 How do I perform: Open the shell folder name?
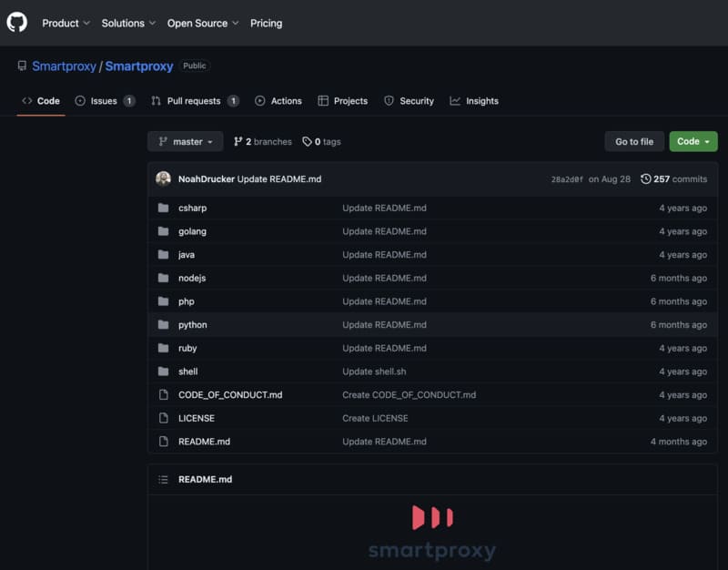[188, 372]
